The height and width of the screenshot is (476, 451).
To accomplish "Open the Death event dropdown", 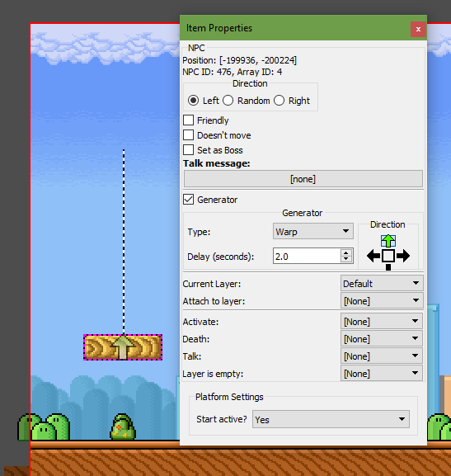I will (382, 339).
